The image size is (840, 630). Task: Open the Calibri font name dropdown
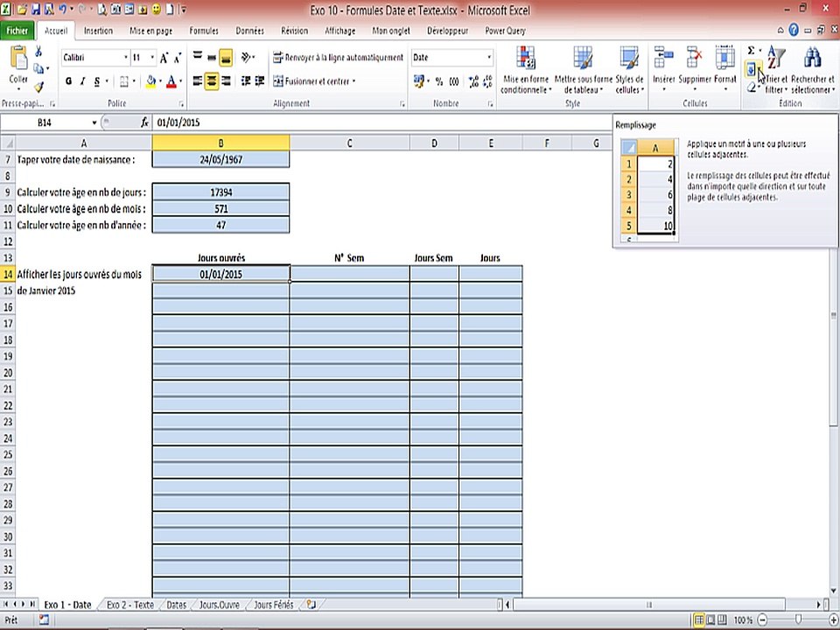click(x=126, y=58)
